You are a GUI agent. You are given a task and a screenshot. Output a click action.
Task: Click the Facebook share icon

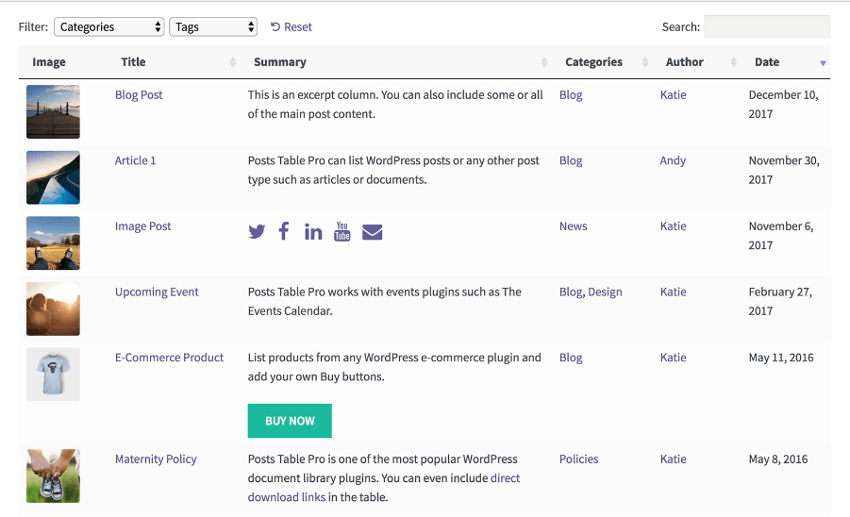284,231
